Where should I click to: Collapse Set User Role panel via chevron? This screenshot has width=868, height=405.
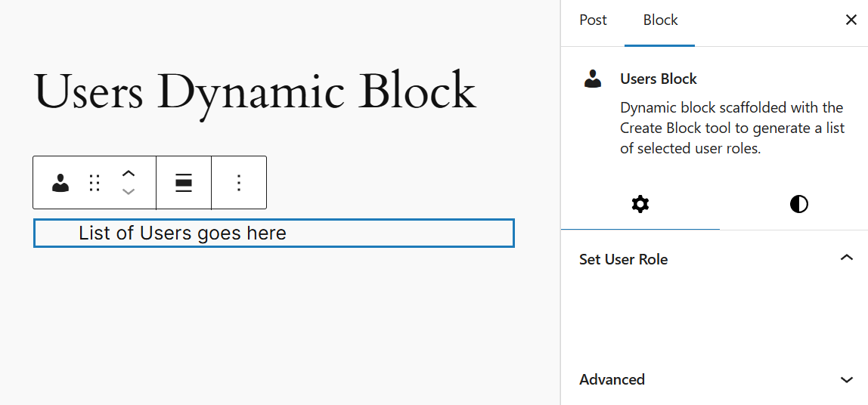[847, 258]
